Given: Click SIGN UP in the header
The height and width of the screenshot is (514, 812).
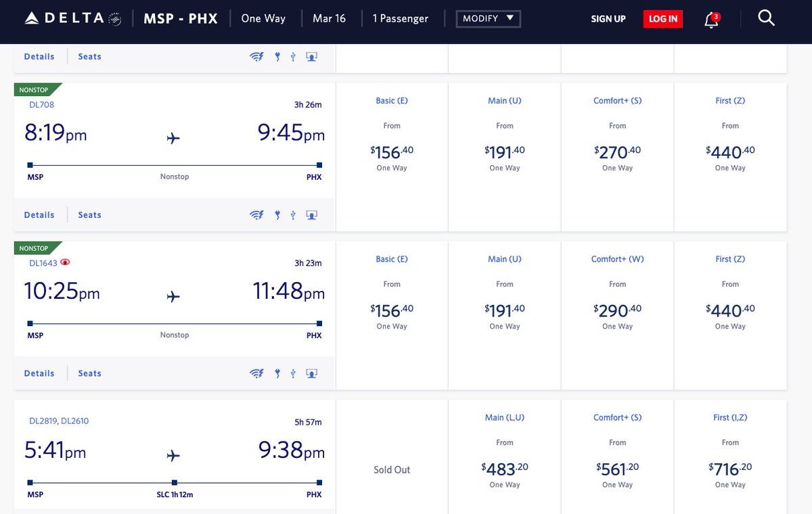Looking at the screenshot, I should point(608,19).
